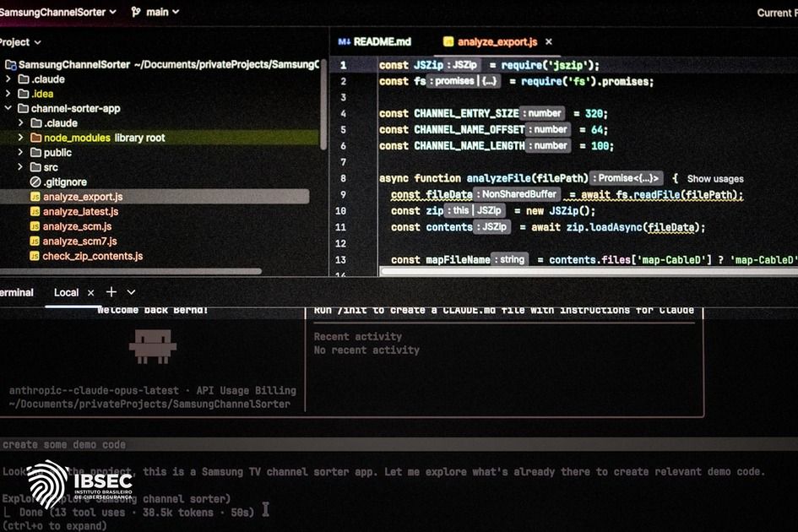Click the analyzeFile function name
This screenshot has height=532, width=798.
click(499, 178)
